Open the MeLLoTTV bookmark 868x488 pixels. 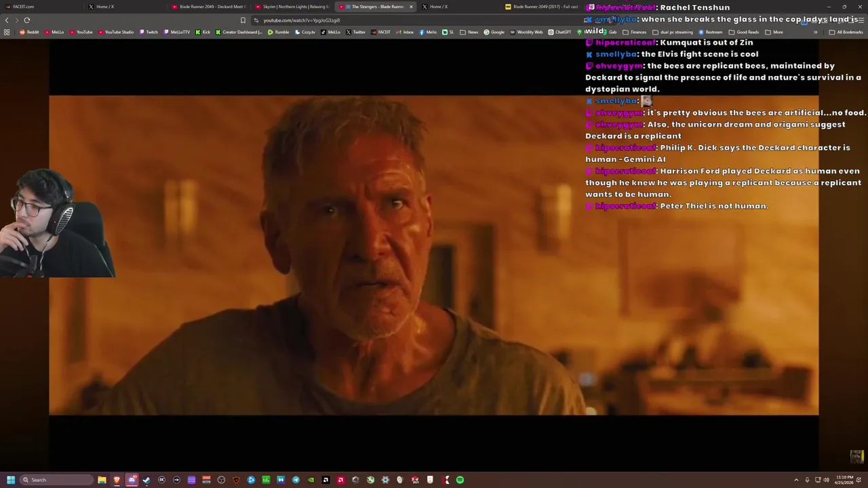click(177, 32)
